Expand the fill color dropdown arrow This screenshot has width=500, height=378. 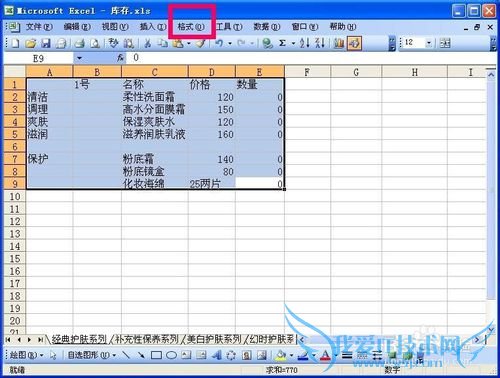(x=291, y=355)
